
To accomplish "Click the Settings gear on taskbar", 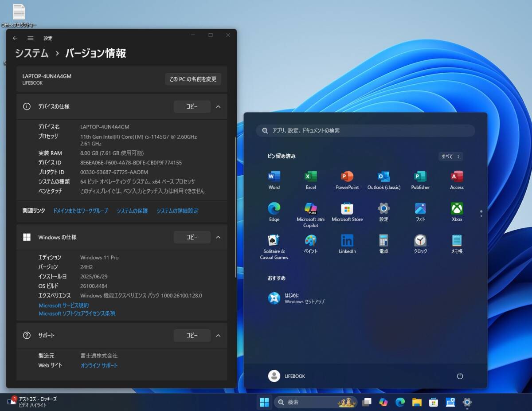I will 467,402.
